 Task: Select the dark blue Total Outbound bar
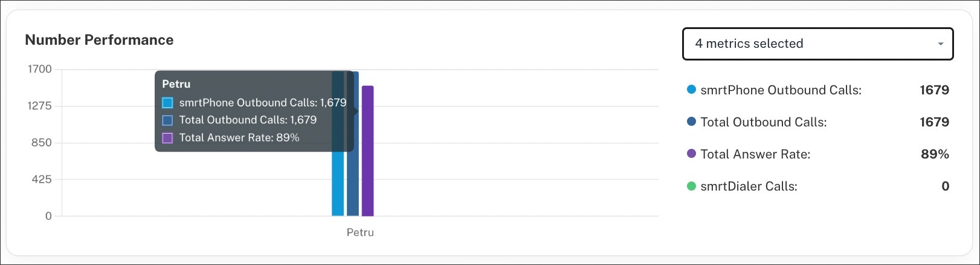coord(353,182)
